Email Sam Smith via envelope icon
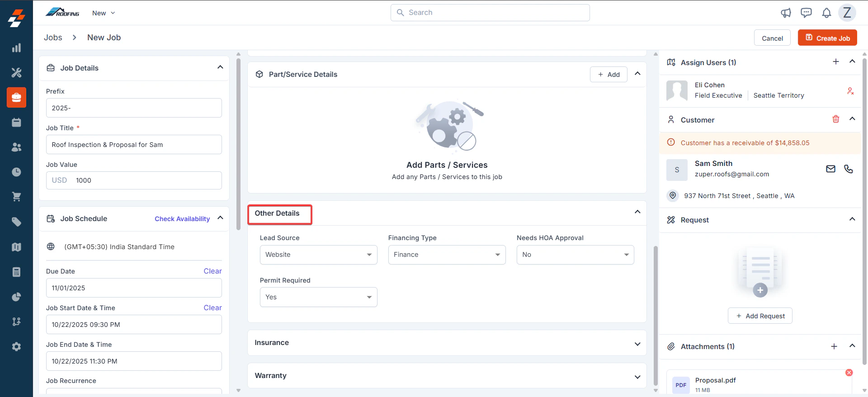Screen dimensions: 868x397 coord(831,169)
